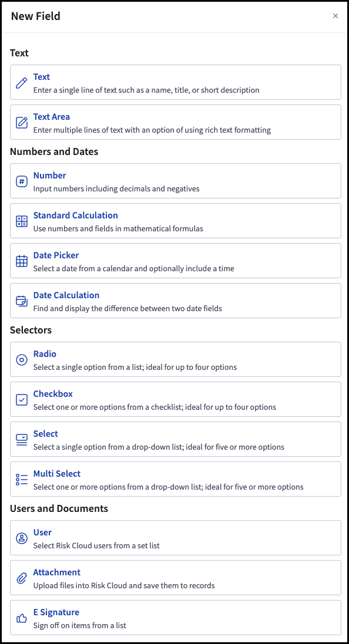Click the E Signature thumbs-up icon
The image size is (349, 644).
pos(21,618)
